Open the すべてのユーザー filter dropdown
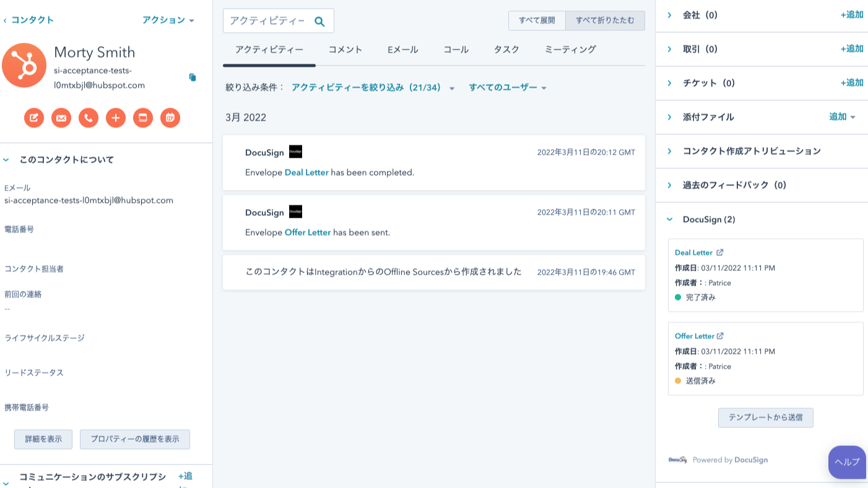Image resolution: width=868 pixels, height=488 pixels. [504, 87]
